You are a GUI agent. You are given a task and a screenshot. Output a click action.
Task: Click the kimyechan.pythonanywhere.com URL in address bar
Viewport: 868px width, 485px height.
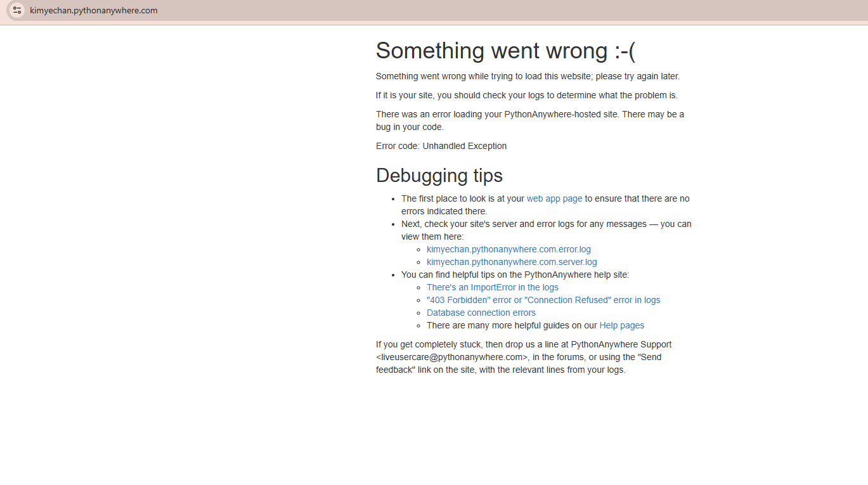(x=94, y=10)
